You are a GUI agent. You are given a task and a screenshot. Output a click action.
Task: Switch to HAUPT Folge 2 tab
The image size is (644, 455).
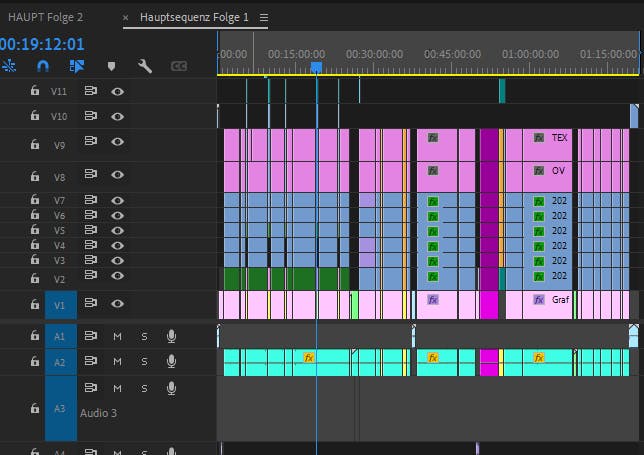[46, 18]
